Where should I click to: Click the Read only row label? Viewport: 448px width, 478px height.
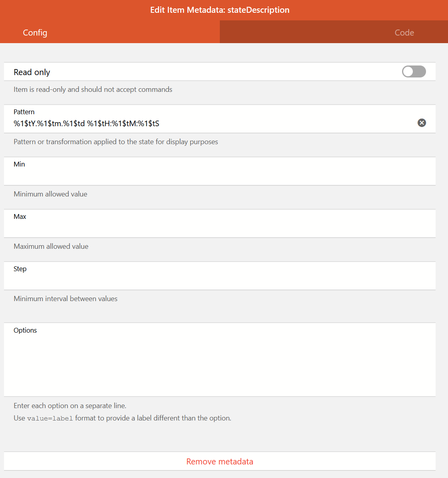[32, 72]
